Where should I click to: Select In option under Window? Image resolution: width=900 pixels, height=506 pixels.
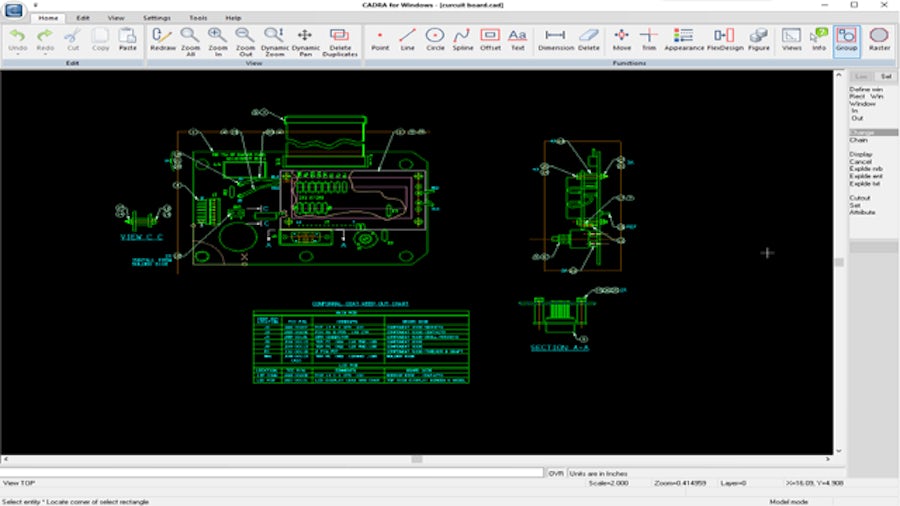pyautogui.click(x=855, y=111)
